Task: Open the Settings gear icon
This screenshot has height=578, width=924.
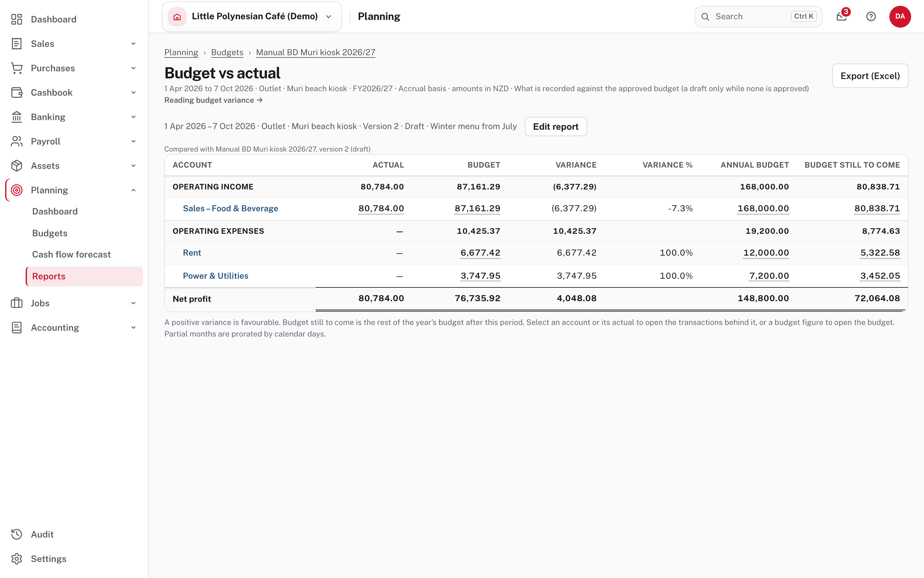Action: pyautogui.click(x=17, y=559)
